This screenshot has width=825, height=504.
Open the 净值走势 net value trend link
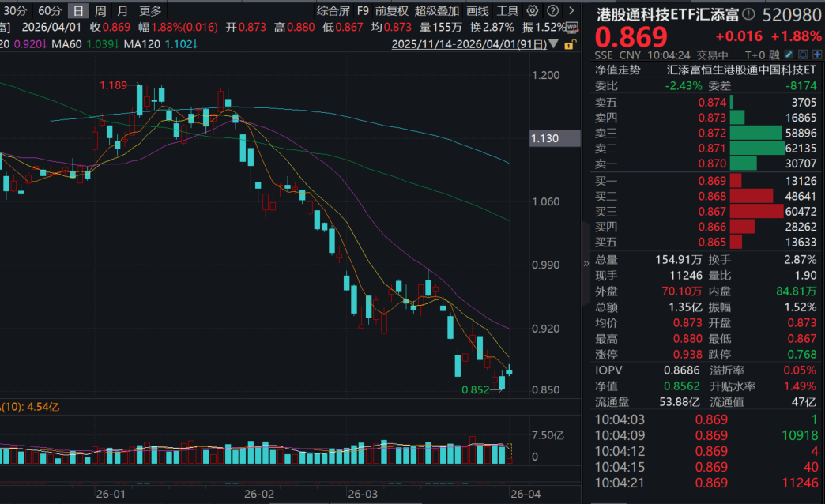[x=619, y=70]
